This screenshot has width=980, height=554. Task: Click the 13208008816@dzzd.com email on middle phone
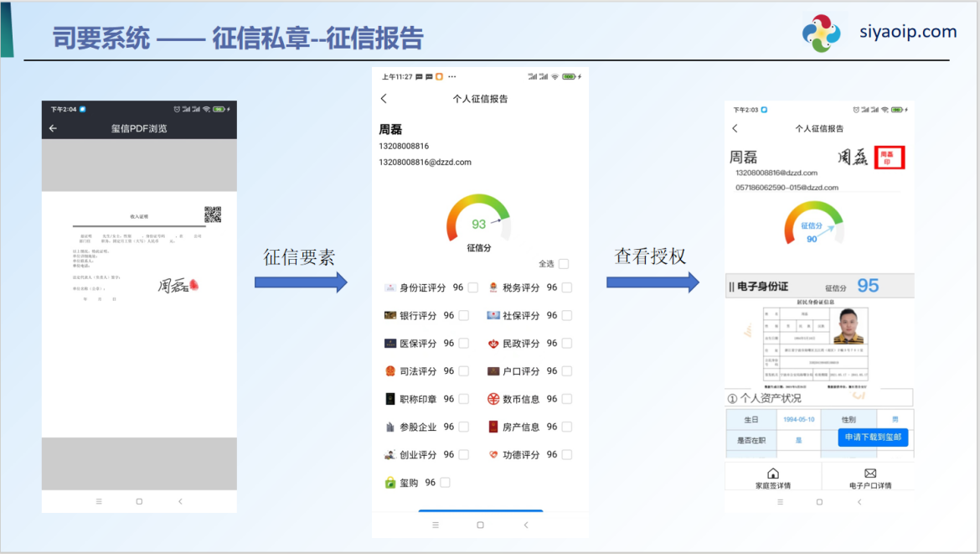425,162
